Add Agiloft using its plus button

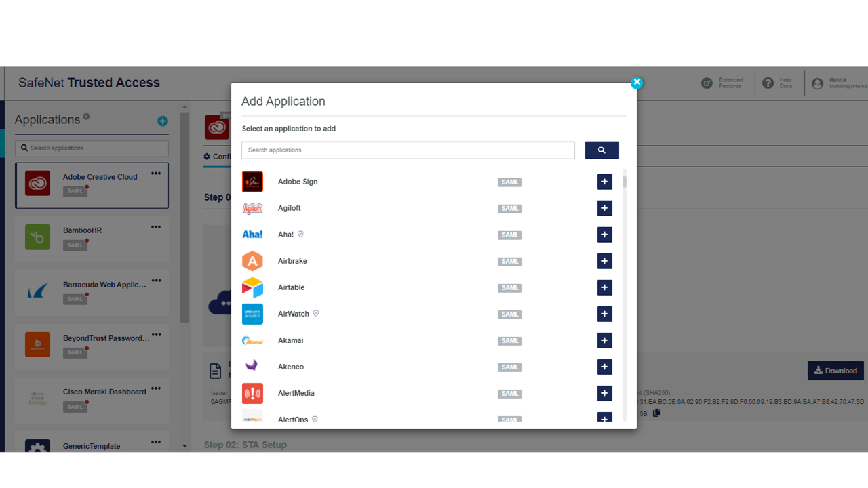click(x=604, y=208)
